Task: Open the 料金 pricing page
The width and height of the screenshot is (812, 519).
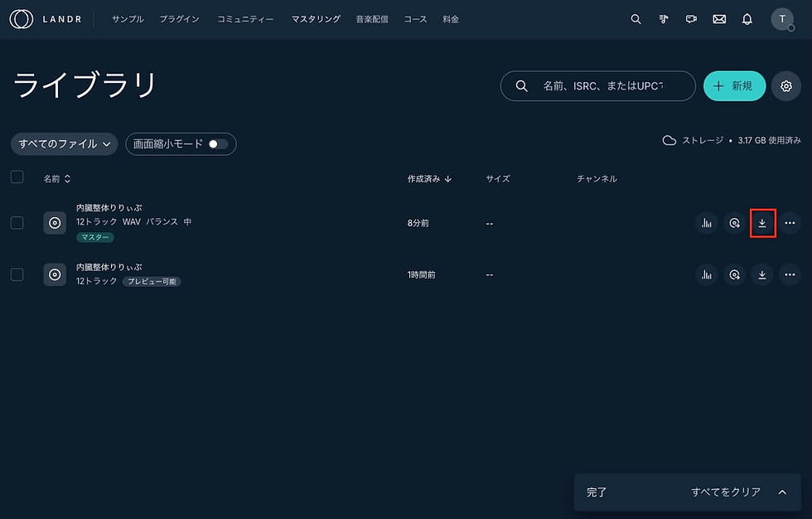Action: [x=451, y=19]
